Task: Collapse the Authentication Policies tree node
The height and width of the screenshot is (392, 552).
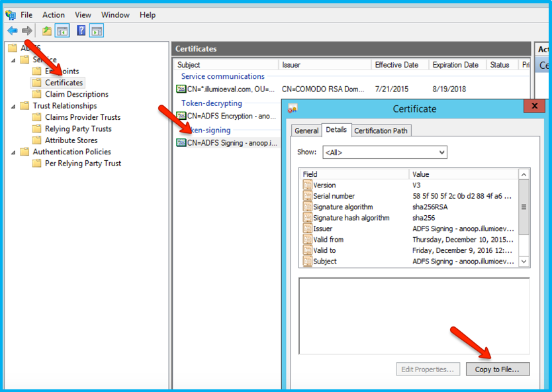Action: (13, 152)
